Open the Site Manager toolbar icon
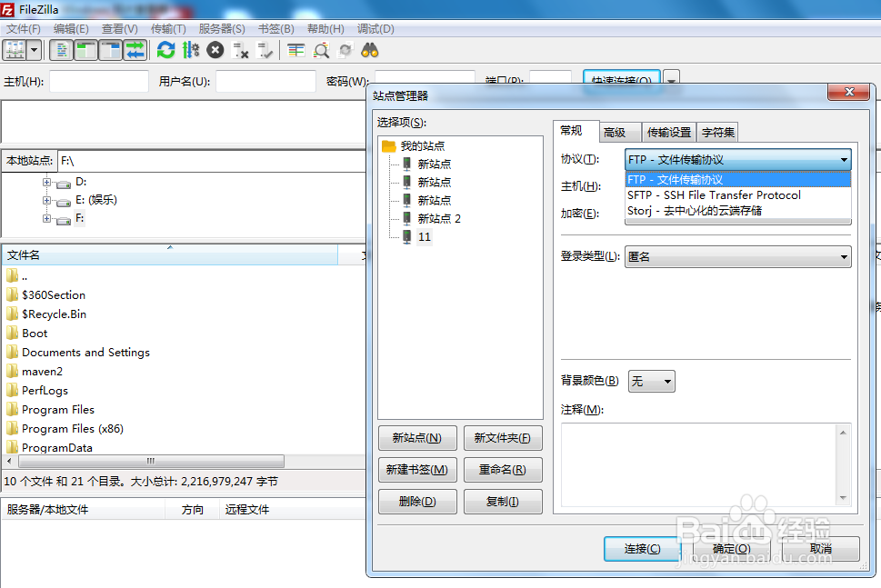Viewport: 881px width, 588px height. tap(15, 51)
